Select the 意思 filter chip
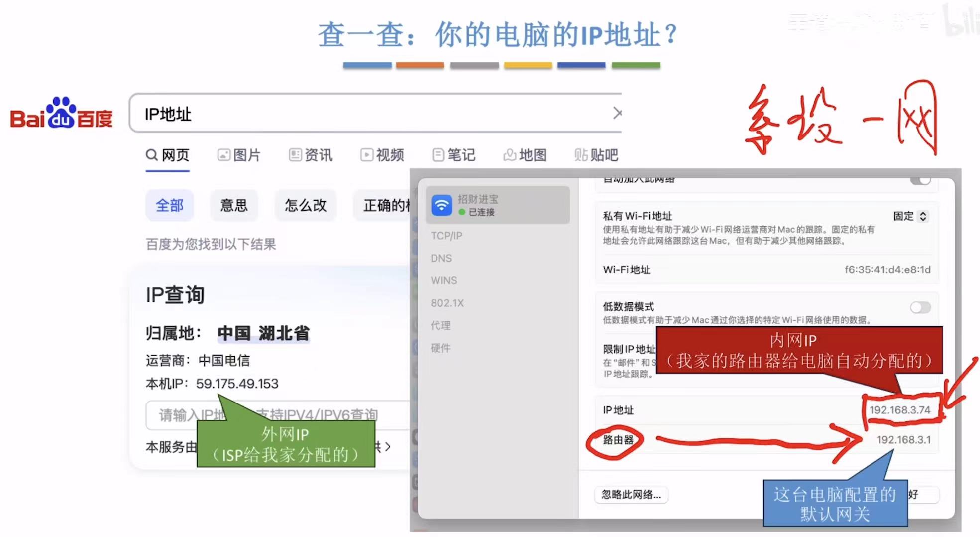Screen dimensions: 980x537 pos(234,205)
